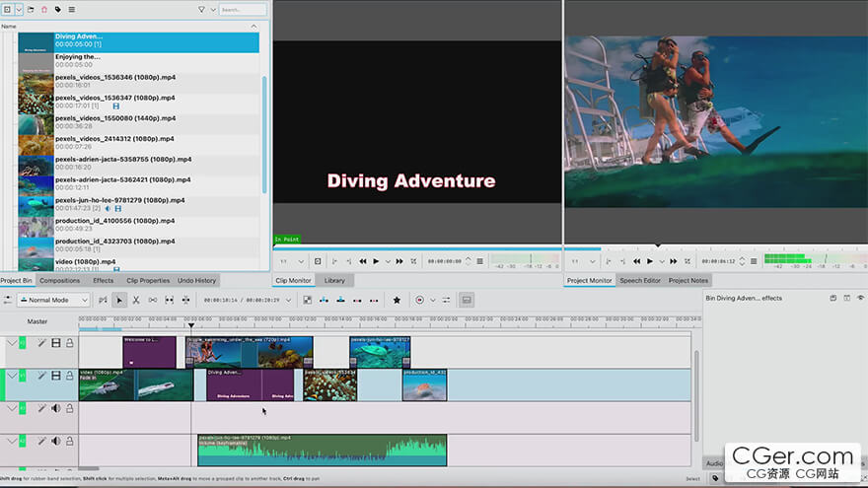Rewind in the Project Monitor
The width and height of the screenshot is (868, 488).
(636, 261)
